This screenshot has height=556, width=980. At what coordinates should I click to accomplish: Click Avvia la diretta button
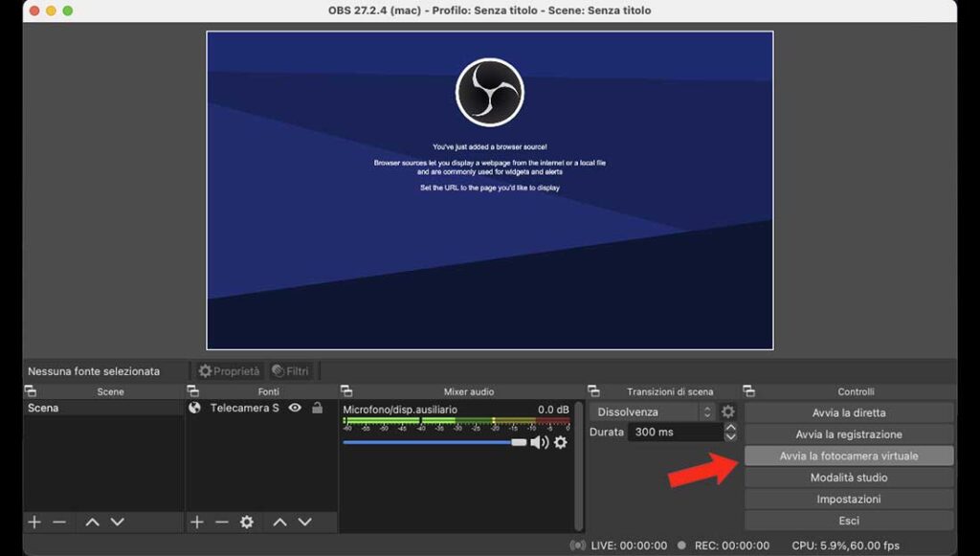tap(849, 412)
